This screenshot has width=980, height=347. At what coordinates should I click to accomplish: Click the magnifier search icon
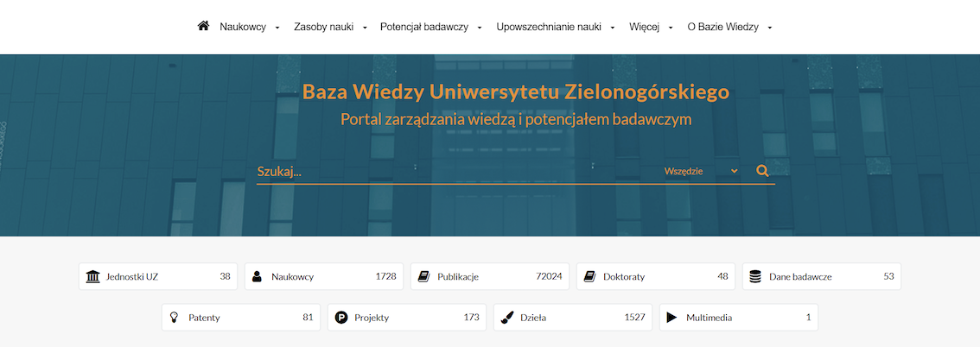tap(762, 170)
